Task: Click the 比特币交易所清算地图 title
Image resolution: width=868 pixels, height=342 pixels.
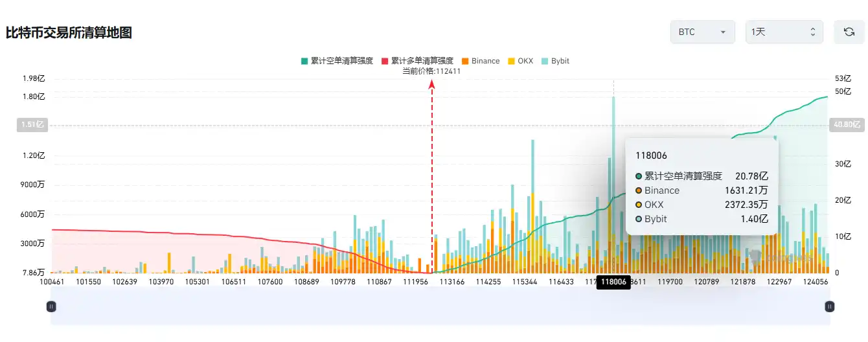Action: coord(69,32)
